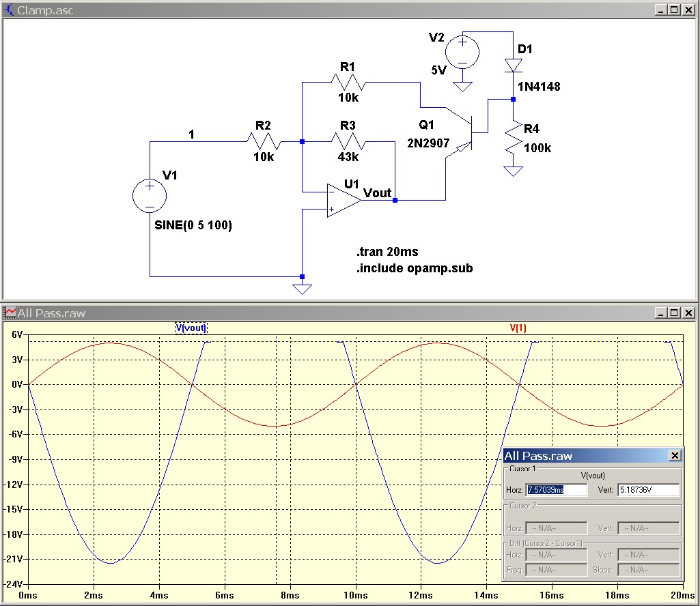Click the Cursor 2 Vert field
The image size is (700, 606).
(648, 528)
